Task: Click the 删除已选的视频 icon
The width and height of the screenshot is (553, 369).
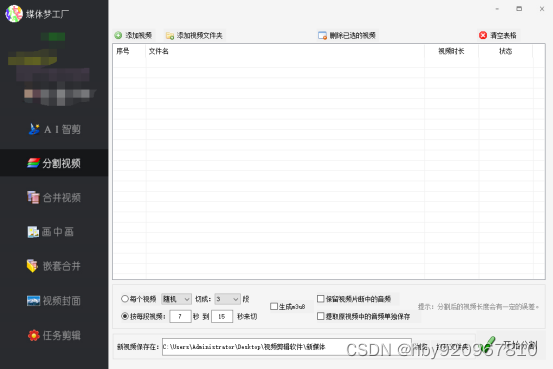Action: (x=322, y=36)
